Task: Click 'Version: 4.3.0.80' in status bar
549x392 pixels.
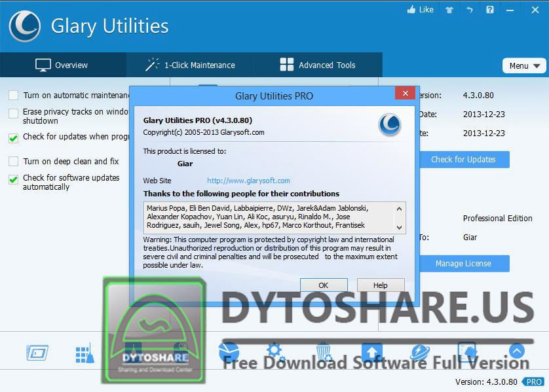Action: point(486,382)
